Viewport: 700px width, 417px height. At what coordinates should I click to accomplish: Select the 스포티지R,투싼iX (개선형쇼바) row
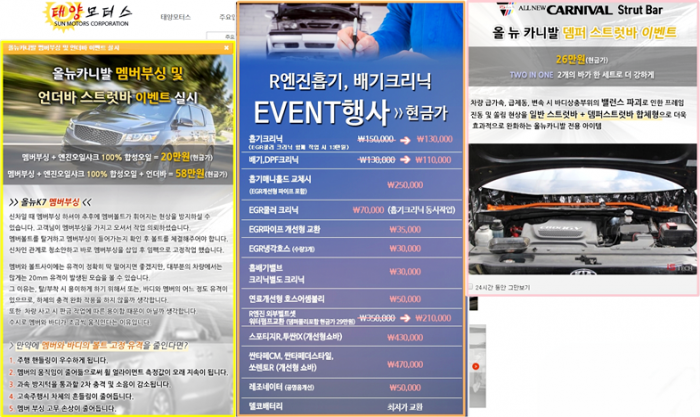point(351,337)
